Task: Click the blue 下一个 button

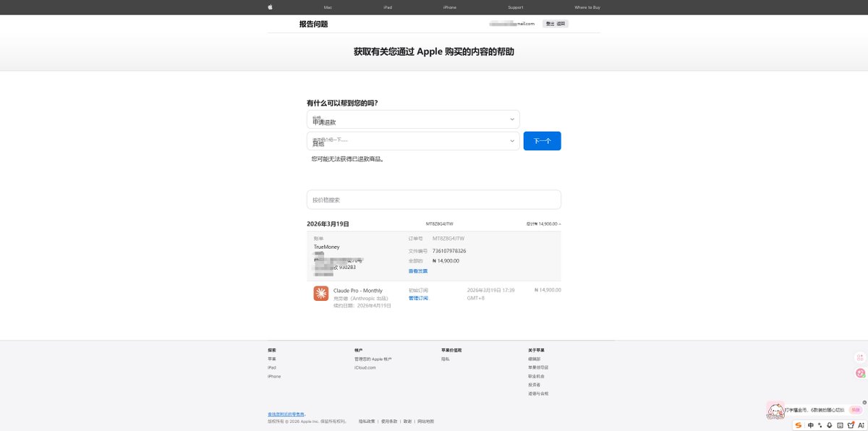Action: pos(542,140)
